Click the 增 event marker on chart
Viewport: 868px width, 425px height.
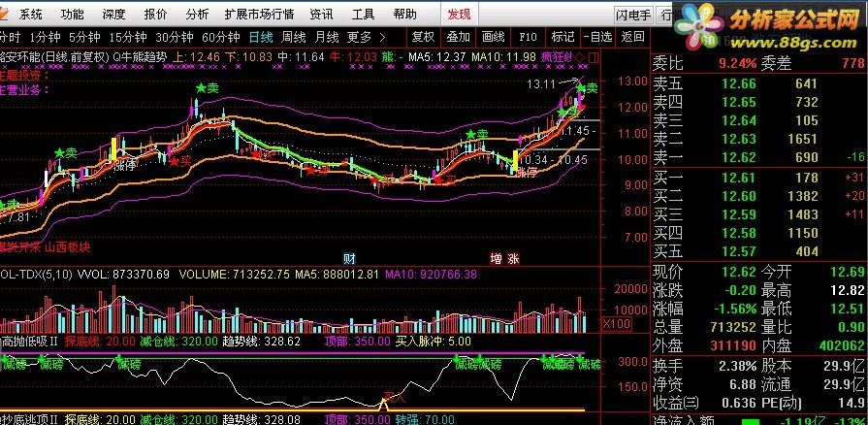point(497,259)
